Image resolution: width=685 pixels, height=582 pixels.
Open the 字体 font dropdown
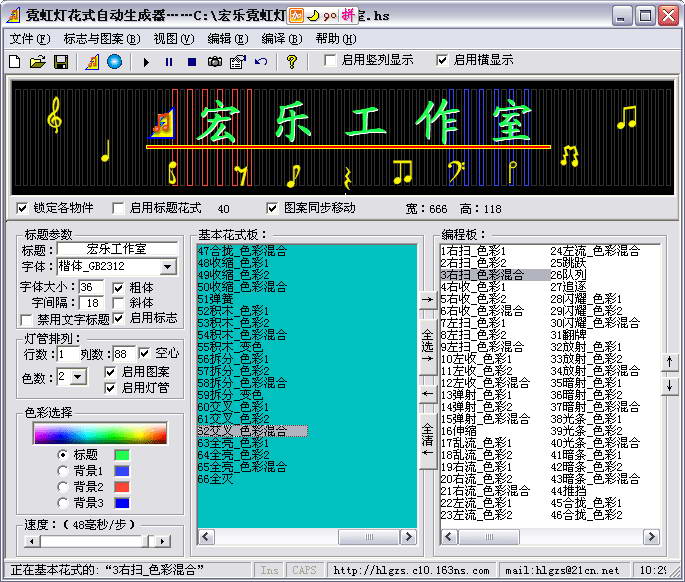167,267
